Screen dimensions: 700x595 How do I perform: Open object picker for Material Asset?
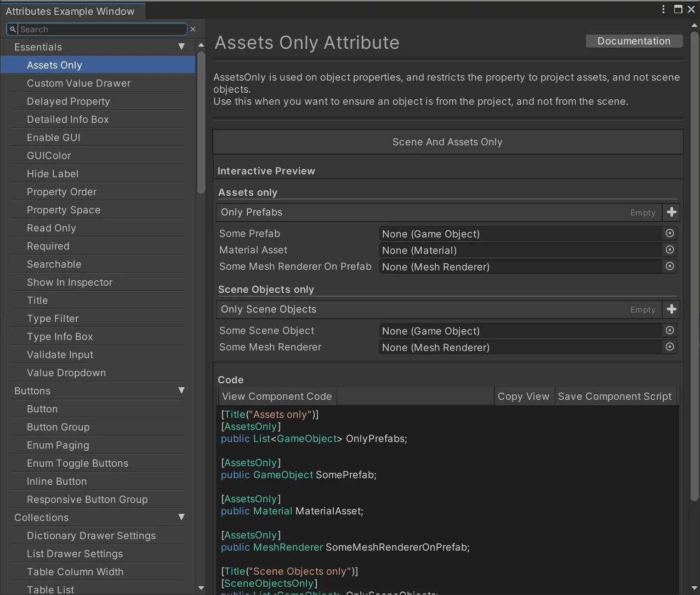point(670,250)
